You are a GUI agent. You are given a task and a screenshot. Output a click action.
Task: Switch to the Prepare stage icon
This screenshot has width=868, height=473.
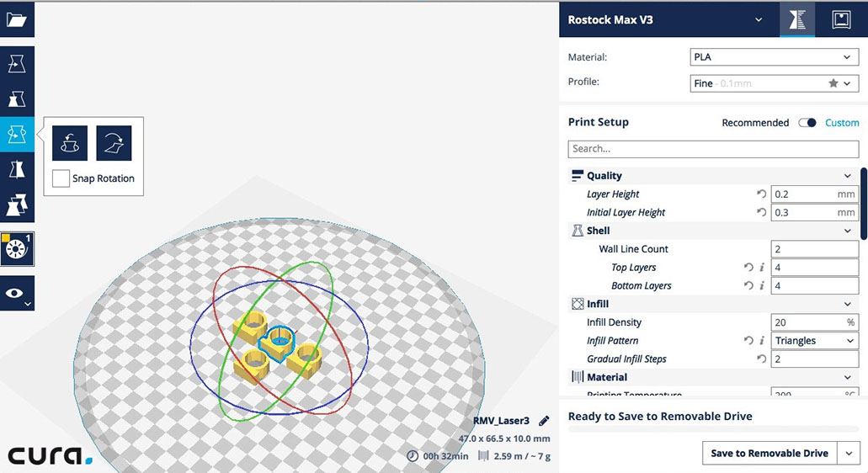797,20
